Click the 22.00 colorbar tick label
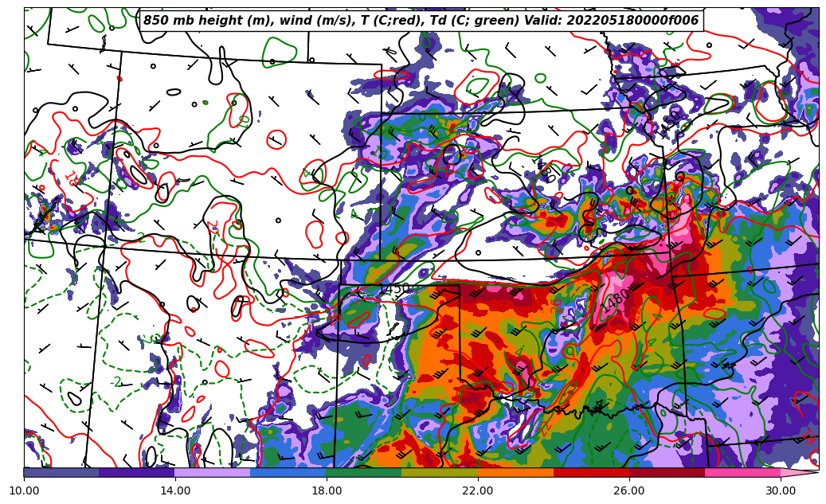Screen dimensions: 826x504 [478, 490]
